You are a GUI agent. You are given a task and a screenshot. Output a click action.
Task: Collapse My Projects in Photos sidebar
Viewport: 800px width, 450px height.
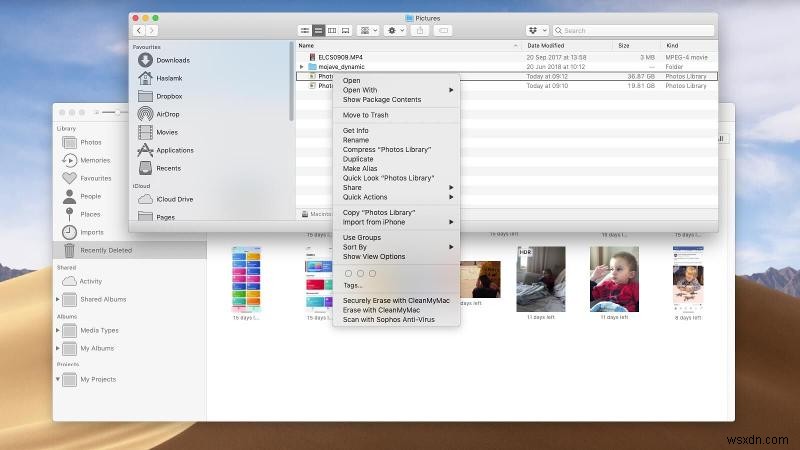58,379
